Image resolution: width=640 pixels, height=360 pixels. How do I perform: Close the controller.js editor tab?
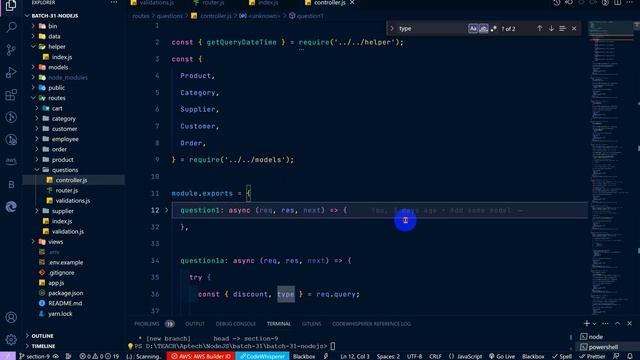coord(352,3)
